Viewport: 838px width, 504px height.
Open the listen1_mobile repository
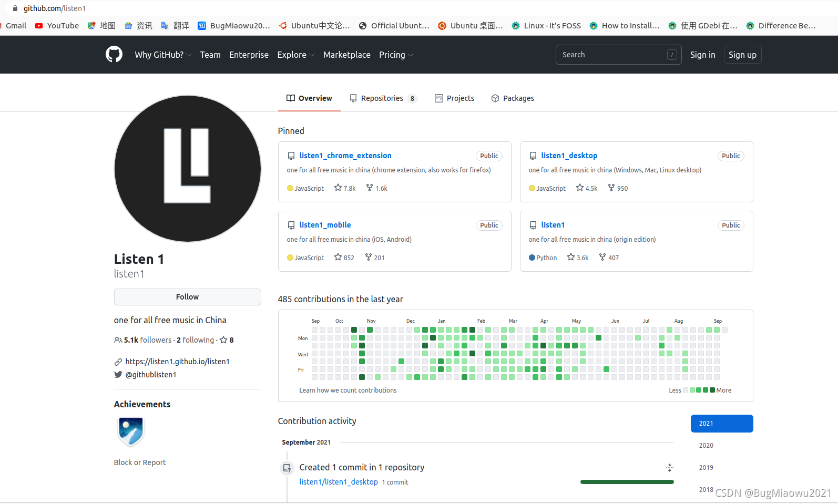(325, 225)
